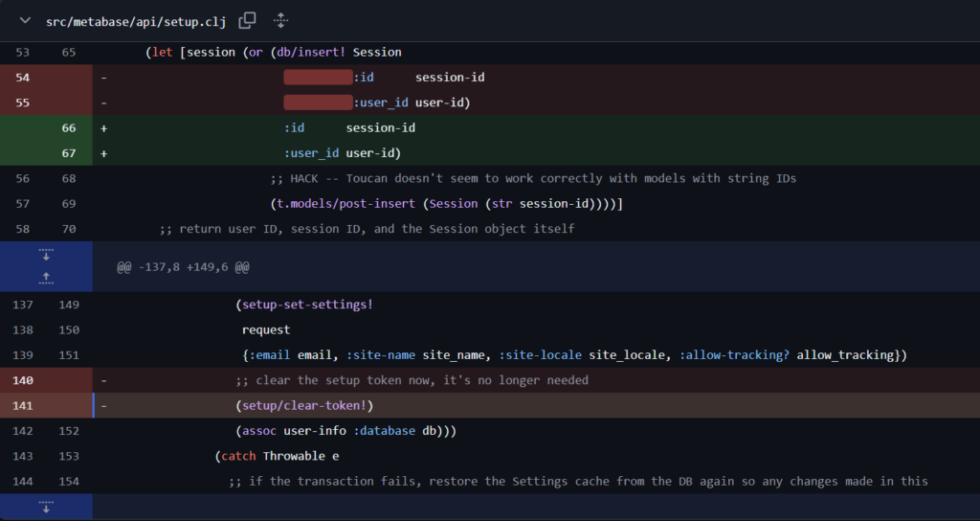Select deleted line number 140
The image size is (980, 521).
[x=23, y=380]
